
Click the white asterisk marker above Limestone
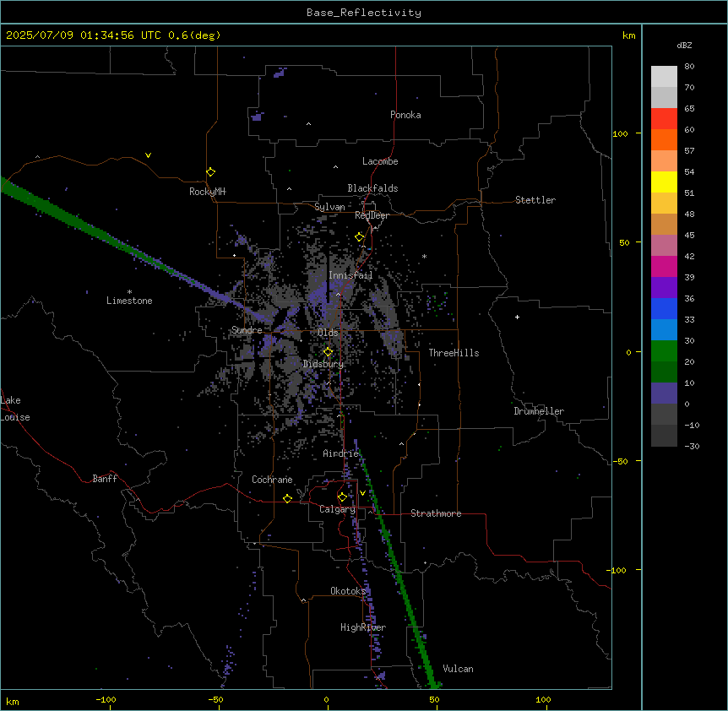(129, 291)
